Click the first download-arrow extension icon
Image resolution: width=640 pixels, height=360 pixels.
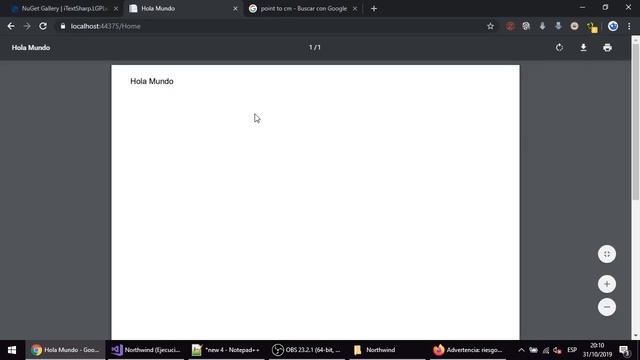coord(542,26)
